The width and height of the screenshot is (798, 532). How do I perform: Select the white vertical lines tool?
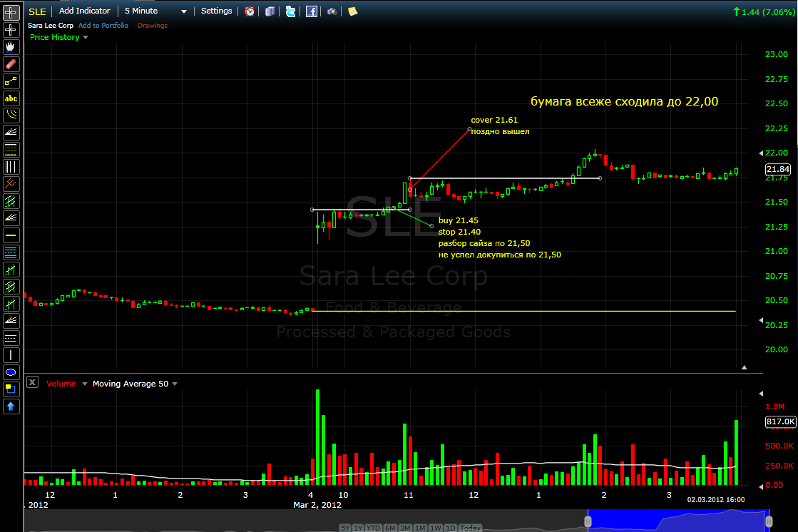coord(11,167)
